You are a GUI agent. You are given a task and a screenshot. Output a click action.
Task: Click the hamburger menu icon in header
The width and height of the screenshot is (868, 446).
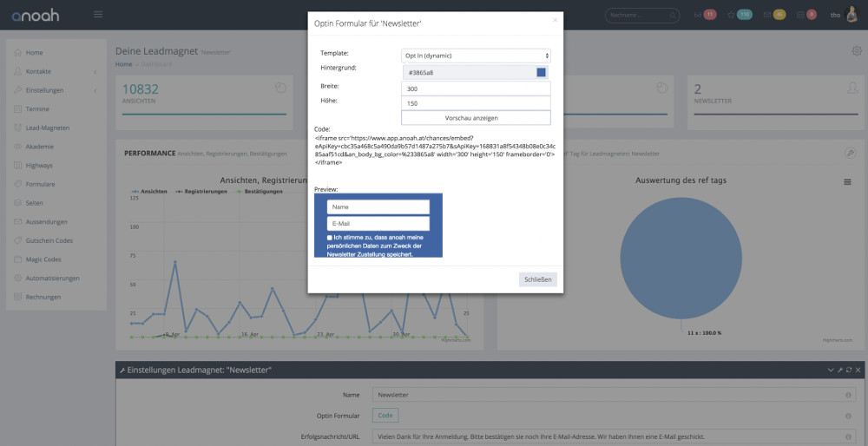point(97,14)
